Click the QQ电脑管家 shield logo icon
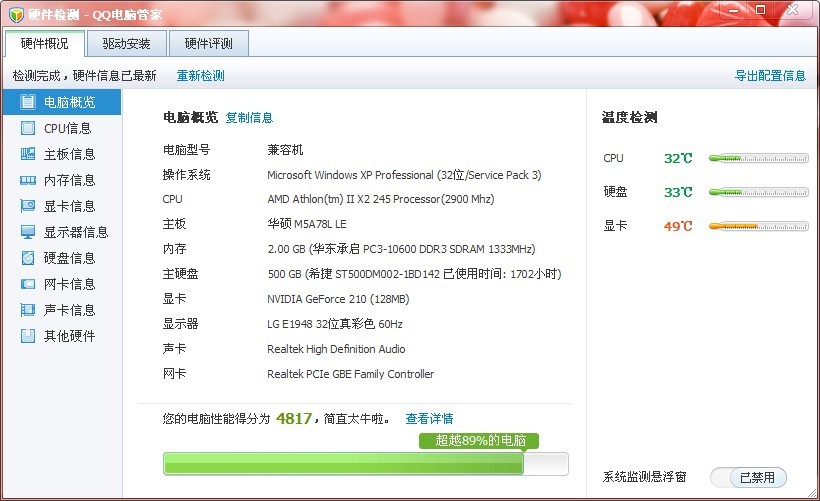The image size is (820, 501). pos(16,15)
